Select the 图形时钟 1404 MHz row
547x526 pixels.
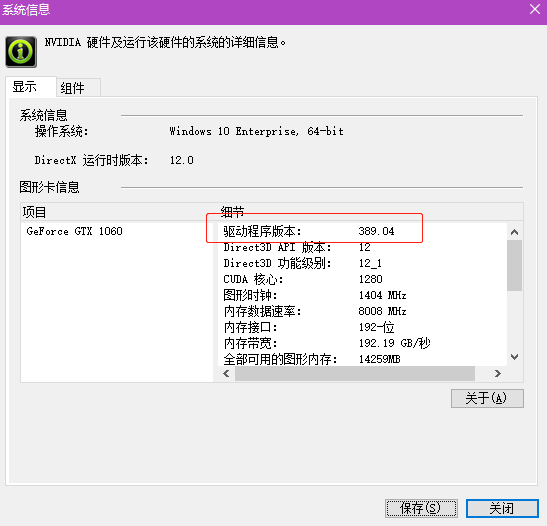tap(362, 295)
